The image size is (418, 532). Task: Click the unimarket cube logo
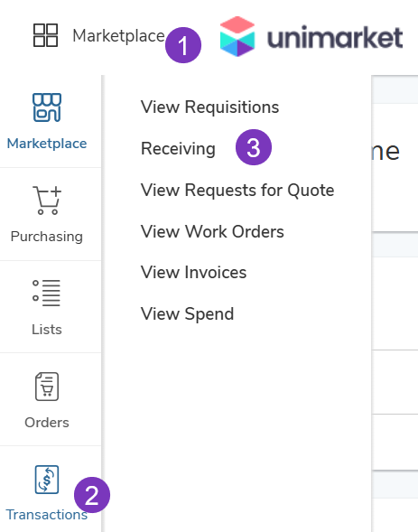click(237, 36)
